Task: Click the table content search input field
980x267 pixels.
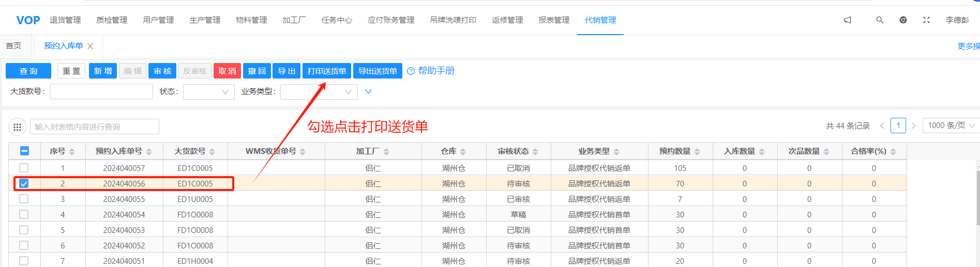Action: pos(95,127)
